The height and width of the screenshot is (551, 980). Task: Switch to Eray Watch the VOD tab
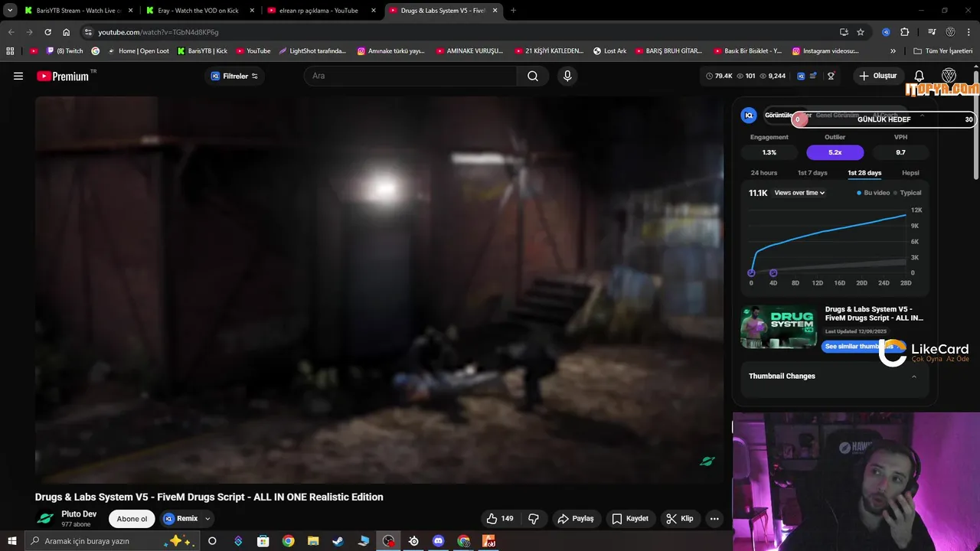pyautogui.click(x=198, y=11)
